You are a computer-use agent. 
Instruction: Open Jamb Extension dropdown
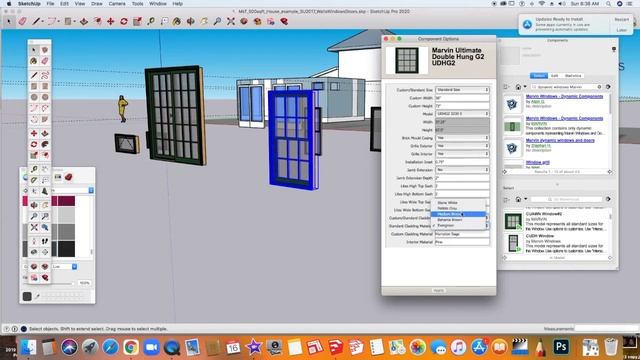462,170
